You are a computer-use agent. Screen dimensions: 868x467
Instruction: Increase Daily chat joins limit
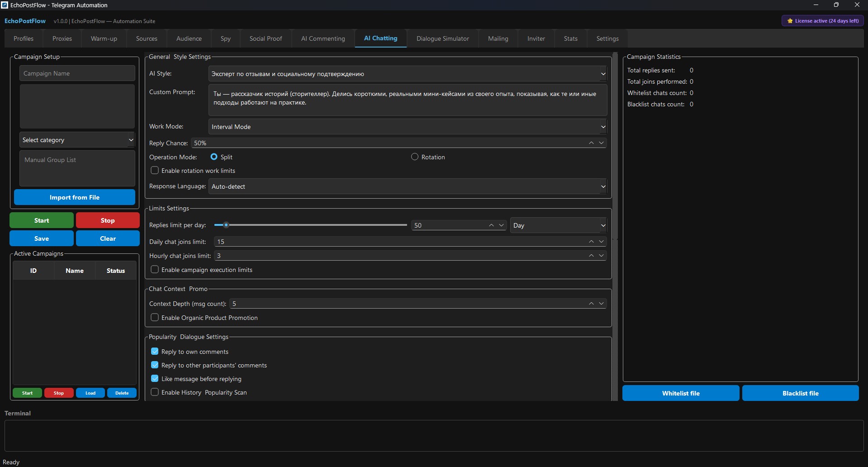pos(591,242)
